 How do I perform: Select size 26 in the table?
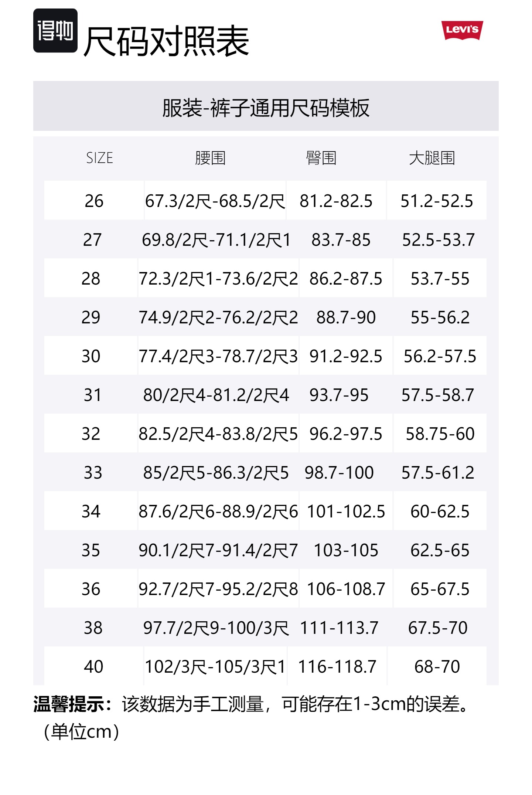[x=94, y=201]
